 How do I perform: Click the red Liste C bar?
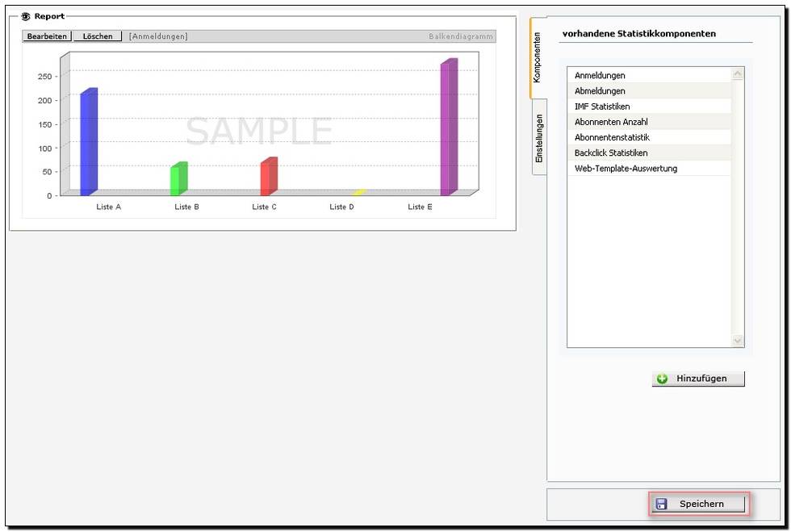[x=269, y=176]
